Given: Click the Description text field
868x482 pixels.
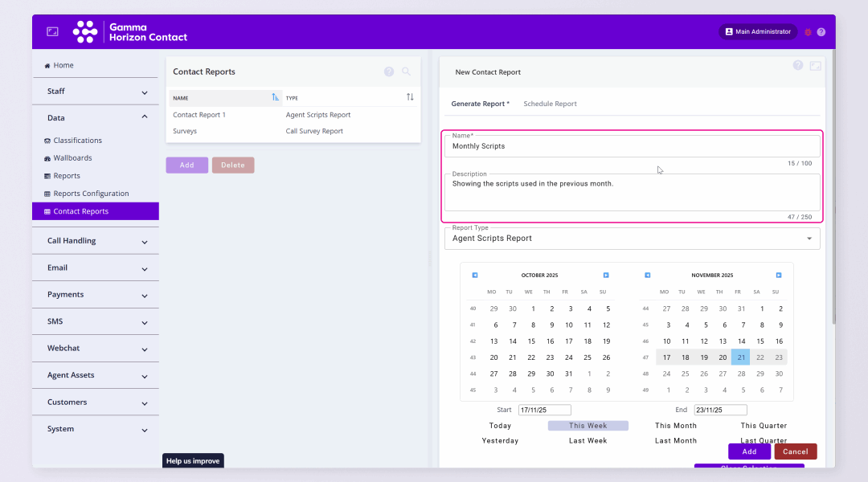Looking at the screenshot, I should pos(632,193).
